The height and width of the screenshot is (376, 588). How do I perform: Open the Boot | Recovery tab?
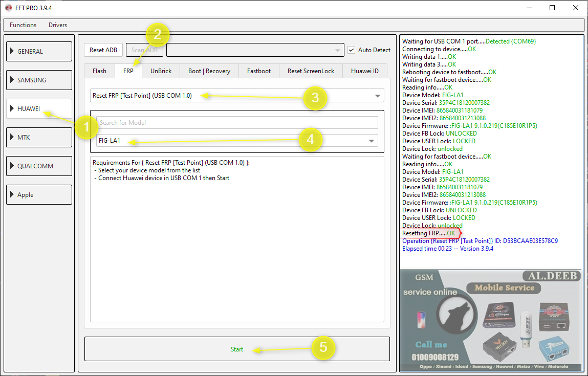click(209, 71)
